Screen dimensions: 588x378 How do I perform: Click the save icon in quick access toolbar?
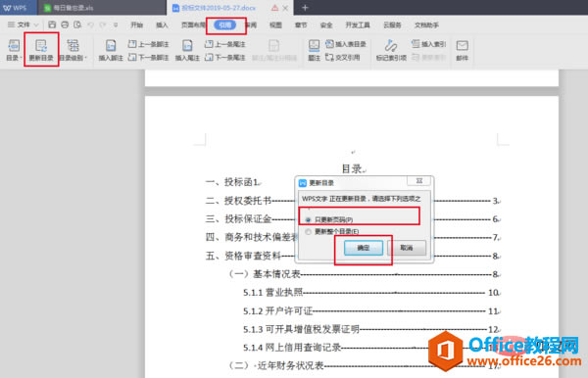52,24
